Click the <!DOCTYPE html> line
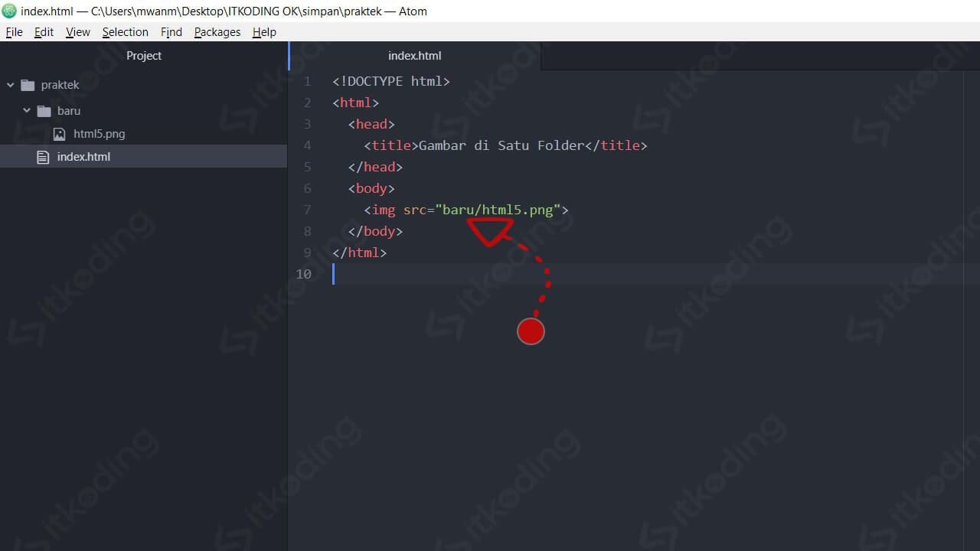This screenshot has height=551, width=980. (x=391, y=81)
